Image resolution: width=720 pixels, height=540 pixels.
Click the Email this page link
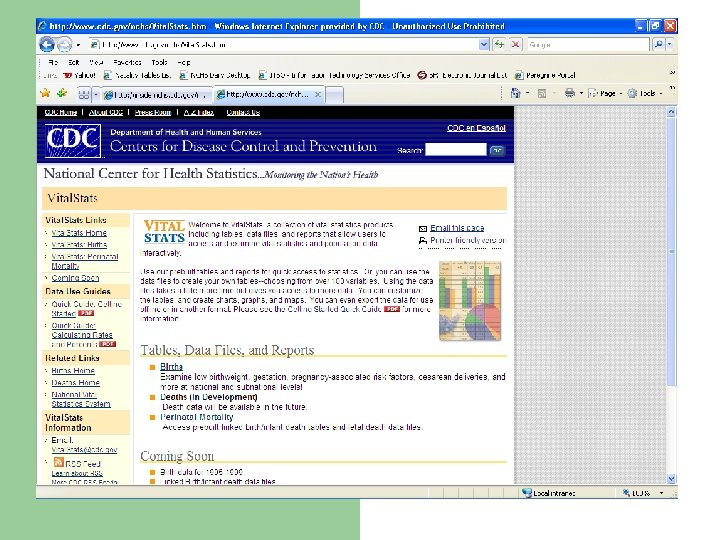coord(457,228)
